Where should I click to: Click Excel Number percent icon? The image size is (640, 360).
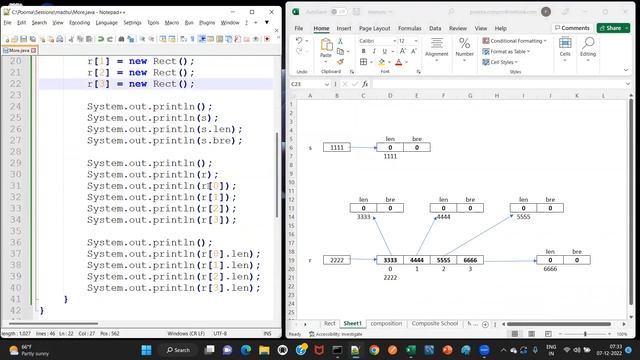[x=464, y=43]
